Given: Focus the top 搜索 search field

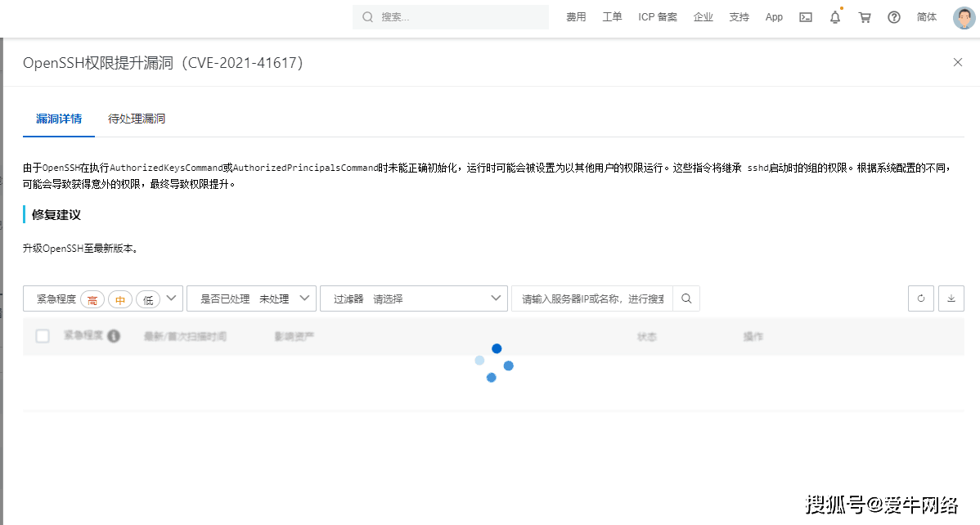Looking at the screenshot, I should tap(451, 17).
